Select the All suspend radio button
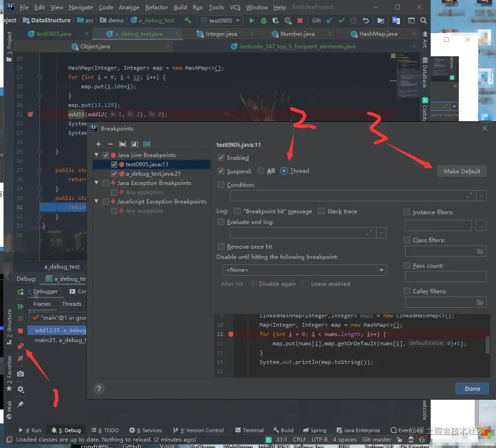496x448 pixels. pos(261,171)
